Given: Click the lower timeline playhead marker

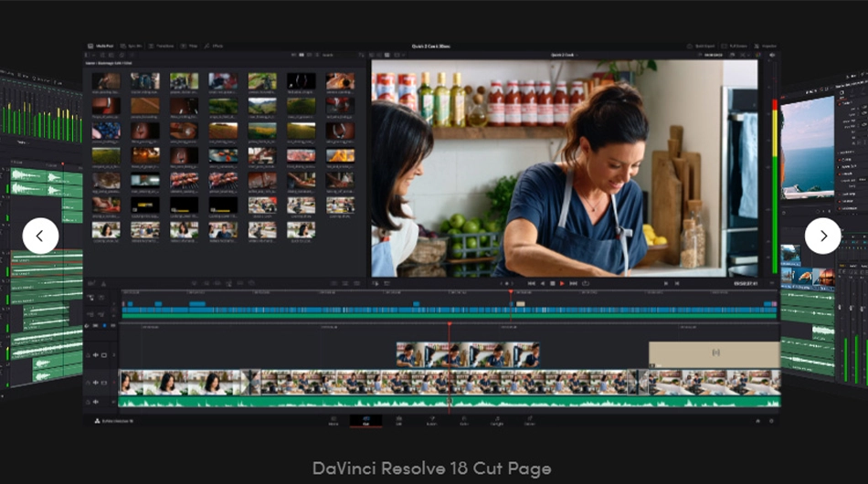Looking at the screenshot, I should pos(449,324).
